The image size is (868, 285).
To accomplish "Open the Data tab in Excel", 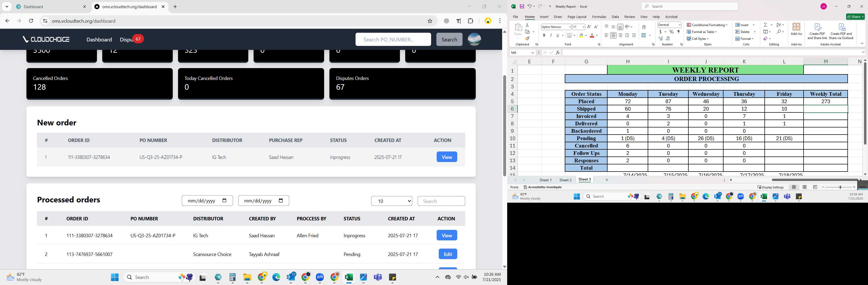I will coord(615,17).
